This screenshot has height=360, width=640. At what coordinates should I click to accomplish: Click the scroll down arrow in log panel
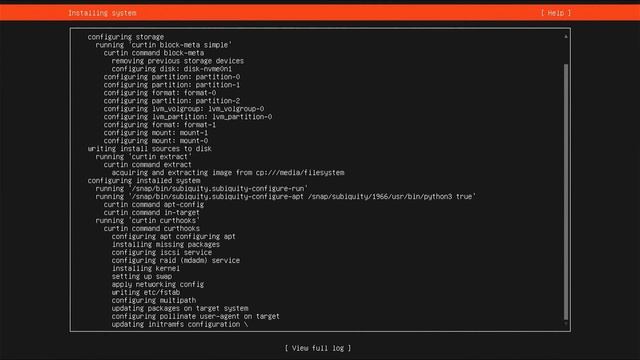tap(566, 324)
